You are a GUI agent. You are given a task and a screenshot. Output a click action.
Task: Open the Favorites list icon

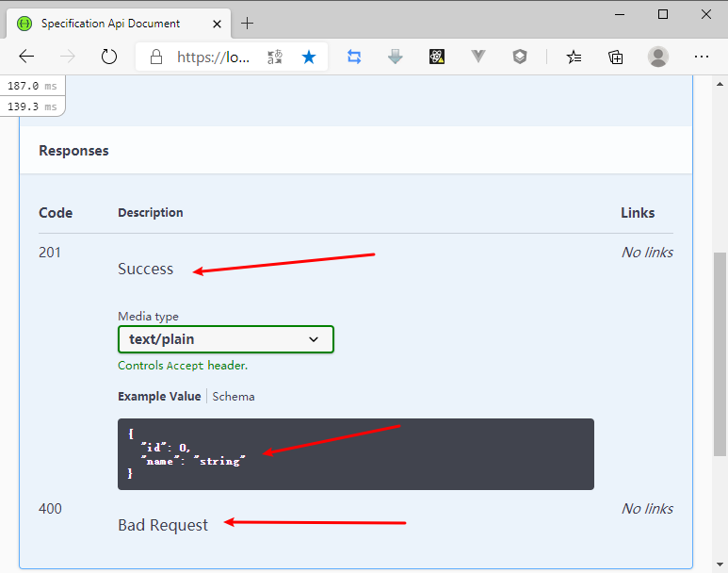[x=574, y=57]
